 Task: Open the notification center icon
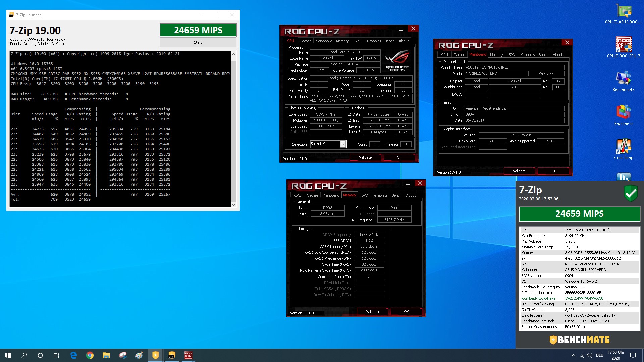click(633, 355)
